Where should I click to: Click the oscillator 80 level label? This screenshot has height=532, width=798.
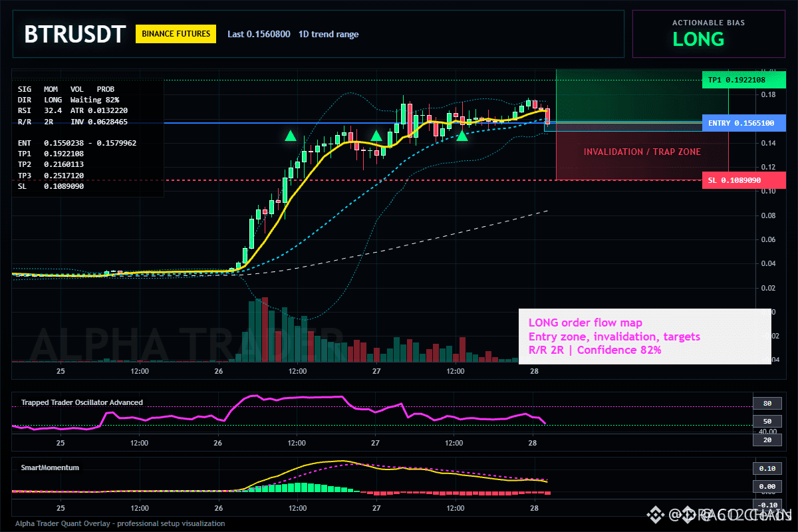click(x=767, y=404)
